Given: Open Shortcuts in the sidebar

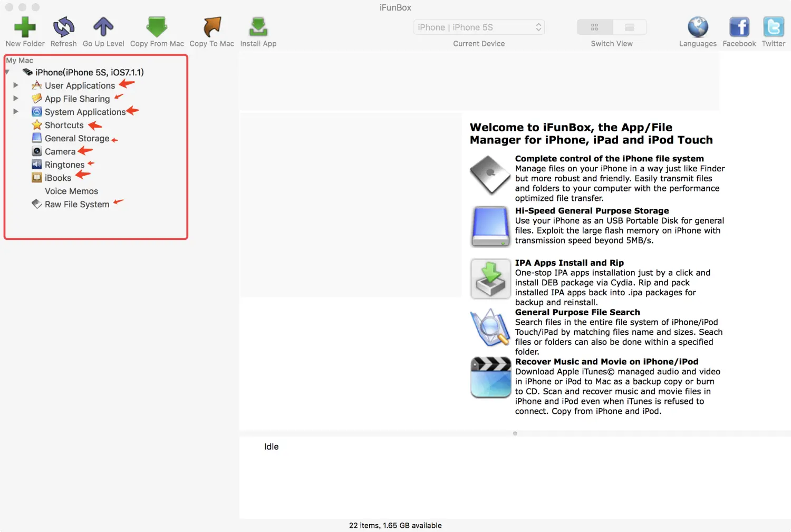Looking at the screenshot, I should [x=64, y=125].
